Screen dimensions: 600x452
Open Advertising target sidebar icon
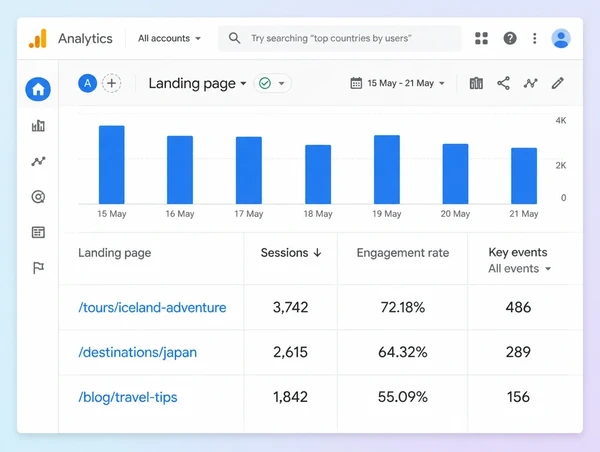click(x=38, y=197)
